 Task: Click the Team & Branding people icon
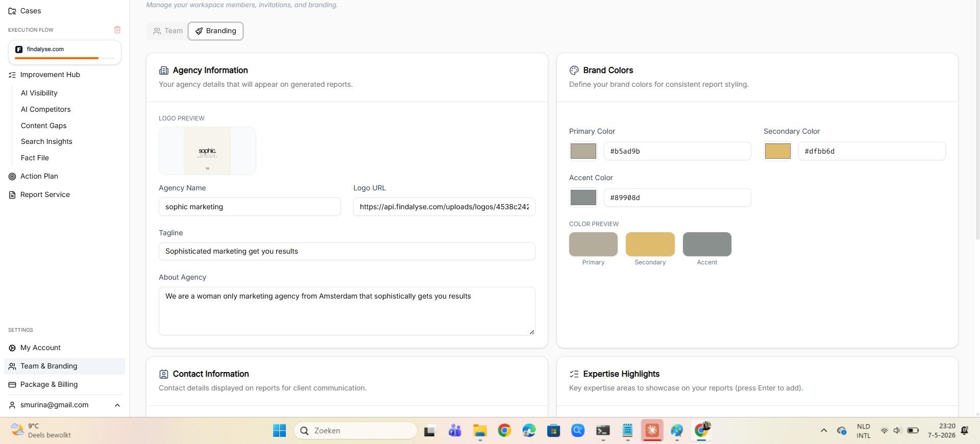pyautogui.click(x=12, y=366)
